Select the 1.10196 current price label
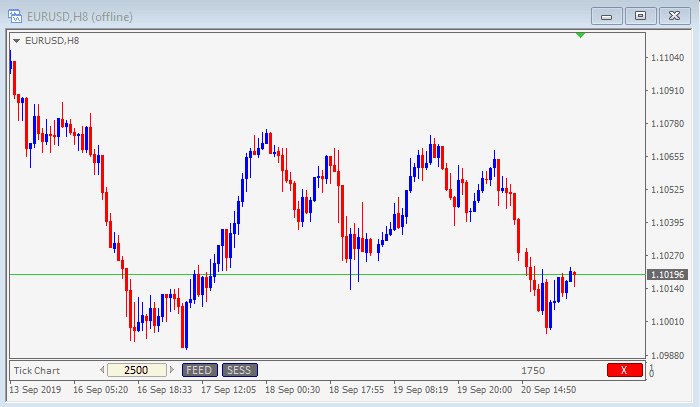Image resolution: width=700 pixels, height=407 pixels. (667, 274)
